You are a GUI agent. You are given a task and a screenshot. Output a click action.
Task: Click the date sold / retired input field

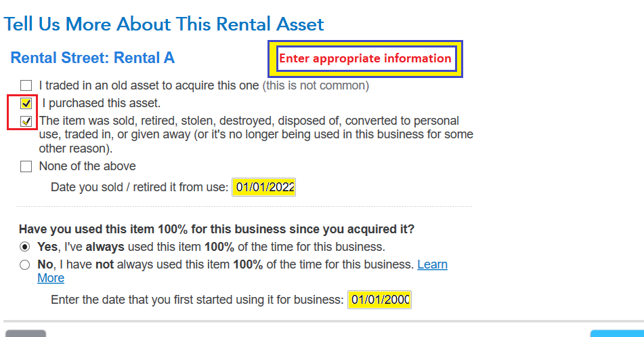263,187
